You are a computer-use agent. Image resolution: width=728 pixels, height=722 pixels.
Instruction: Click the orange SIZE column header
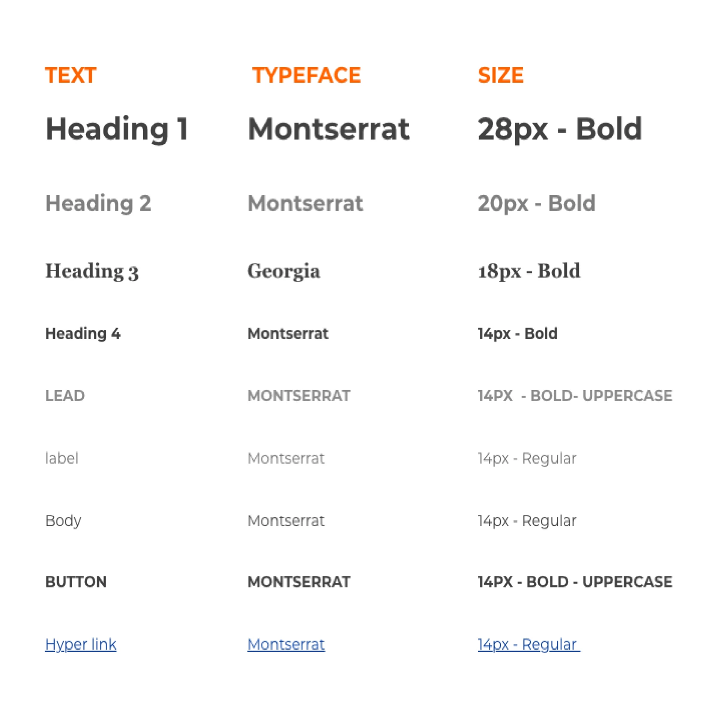tap(500, 75)
